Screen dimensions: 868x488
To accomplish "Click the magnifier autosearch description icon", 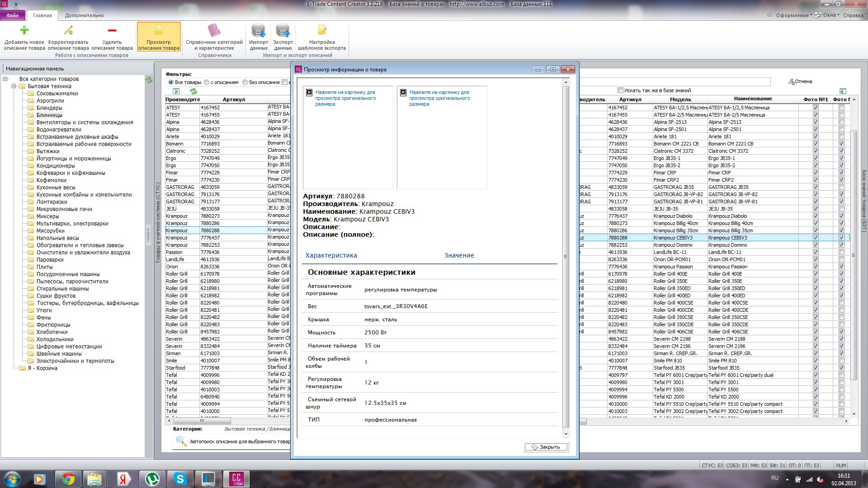I will (x=181, y=441).
